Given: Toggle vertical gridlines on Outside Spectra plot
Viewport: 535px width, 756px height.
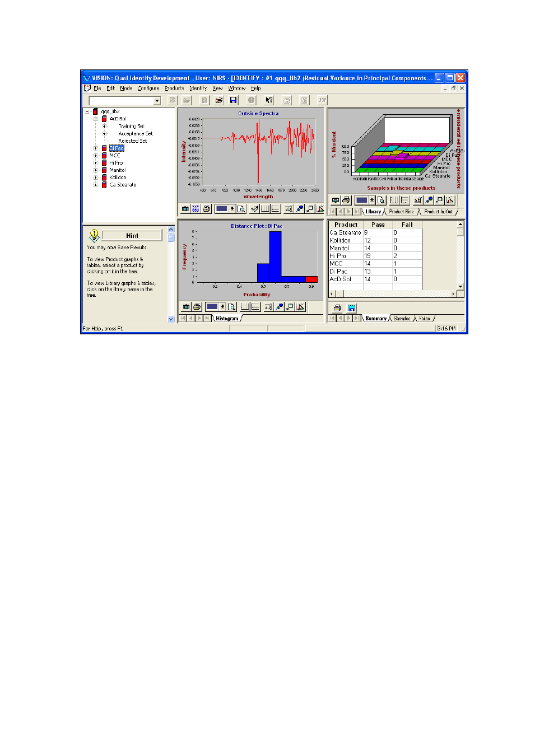Looking at the screenshot, I should coord(265,209).
